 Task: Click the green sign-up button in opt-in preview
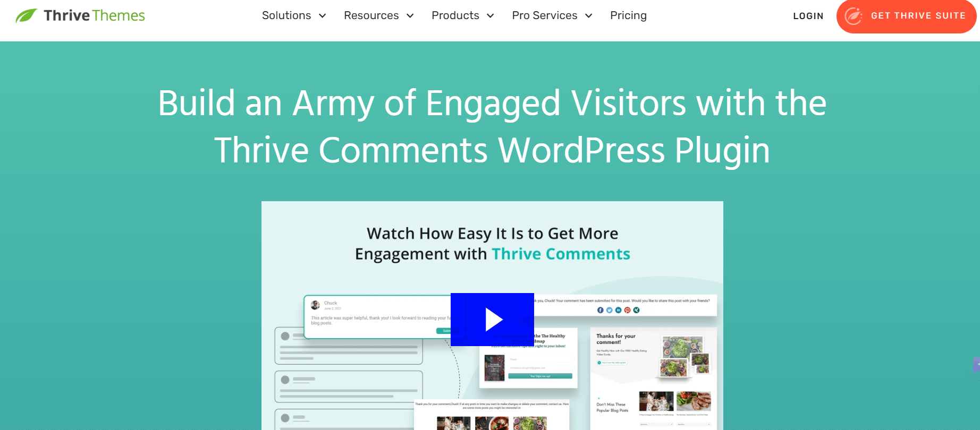pos(540,376)
